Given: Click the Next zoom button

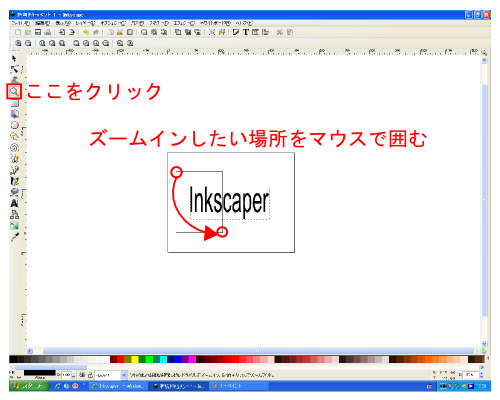Looking at the screenshot, I should point(130,43).
